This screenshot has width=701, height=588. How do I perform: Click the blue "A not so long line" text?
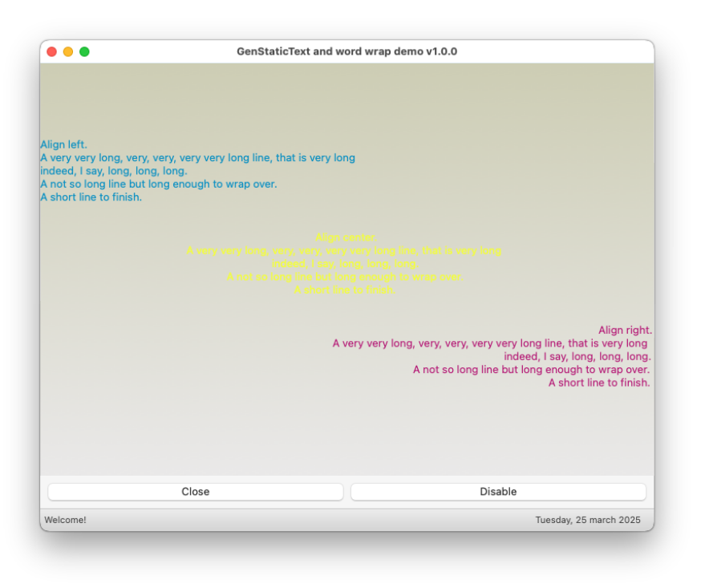(x=159, y=184)
